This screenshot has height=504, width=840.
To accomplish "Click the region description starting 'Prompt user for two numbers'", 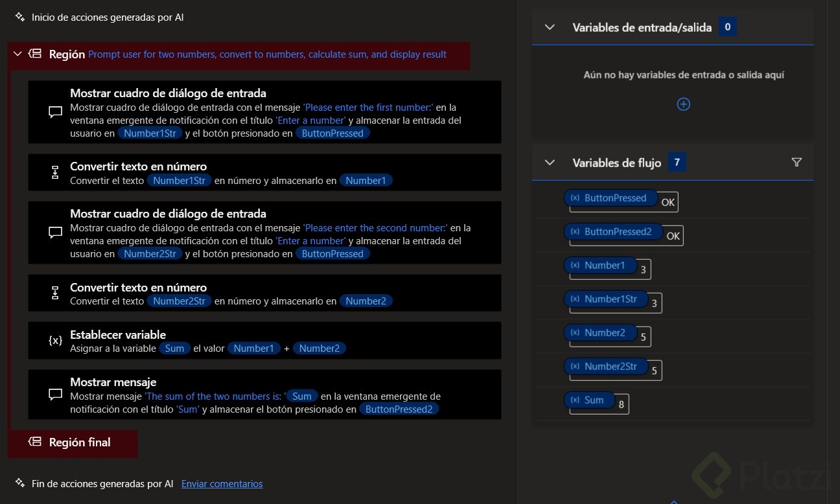I will 267,54.
